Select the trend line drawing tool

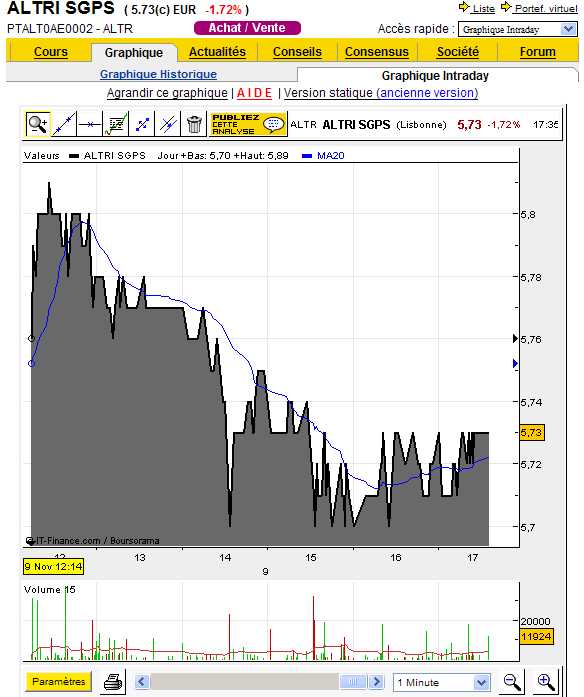[64, 124]
